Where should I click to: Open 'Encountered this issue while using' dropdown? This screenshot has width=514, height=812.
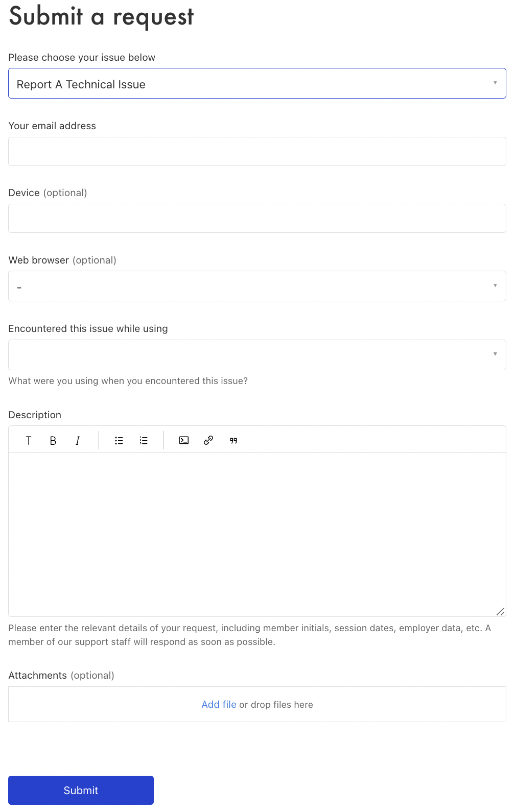tap(256, 355)
